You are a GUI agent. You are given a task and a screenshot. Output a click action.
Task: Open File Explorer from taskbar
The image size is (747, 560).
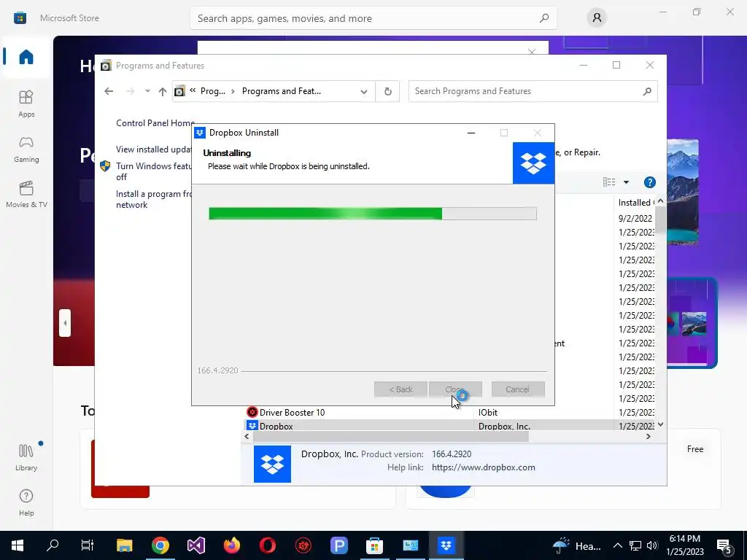point(124,545)
